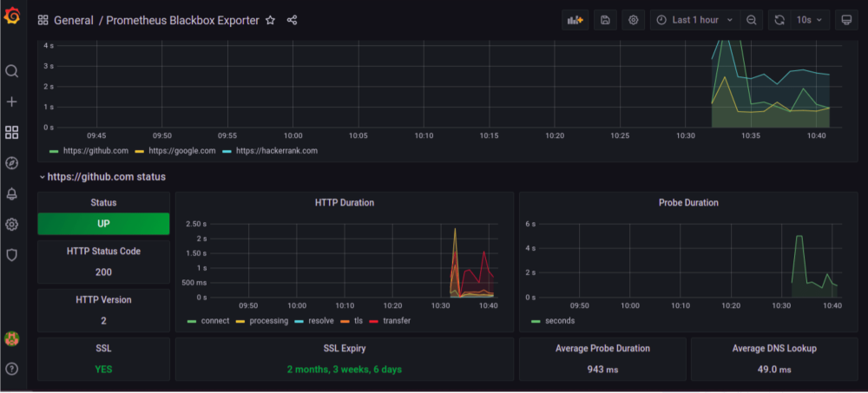Cycle view mode with the monitor icon
The image size is (868, 393).
(846, 20)
